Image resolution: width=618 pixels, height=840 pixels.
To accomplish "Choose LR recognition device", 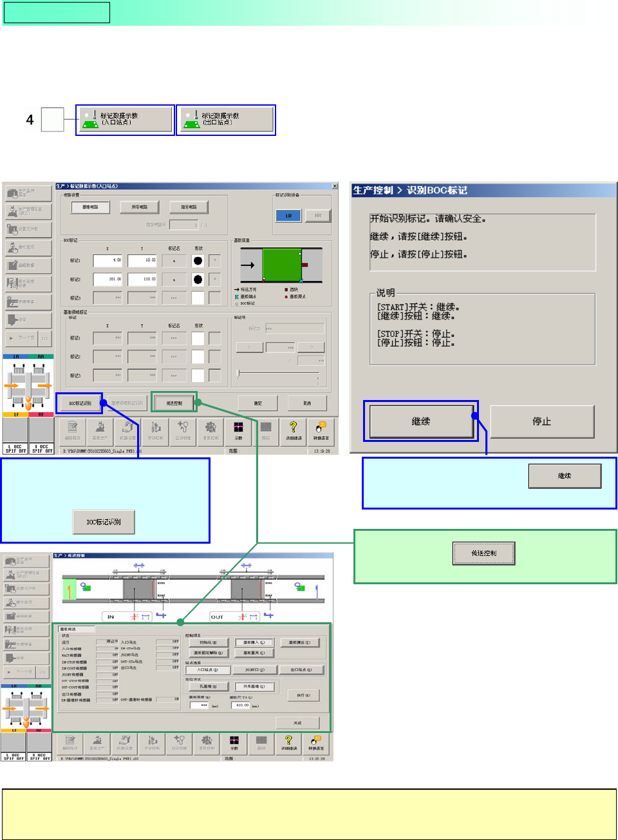I will pos(288,216).
